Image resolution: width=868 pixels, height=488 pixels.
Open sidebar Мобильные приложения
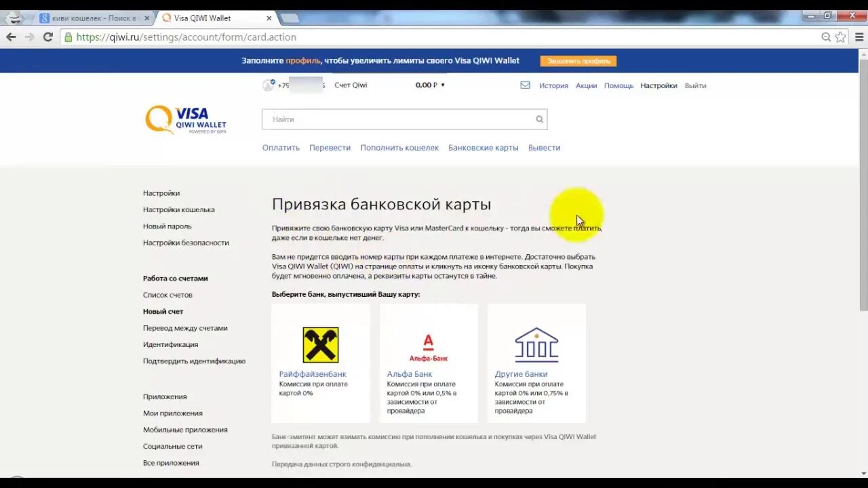(185, 430)
